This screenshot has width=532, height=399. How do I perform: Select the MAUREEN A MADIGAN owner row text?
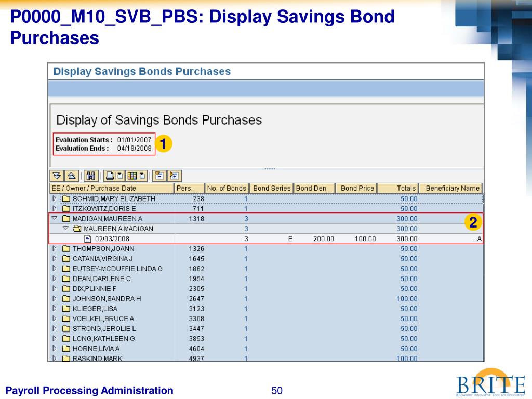point(118,229)
